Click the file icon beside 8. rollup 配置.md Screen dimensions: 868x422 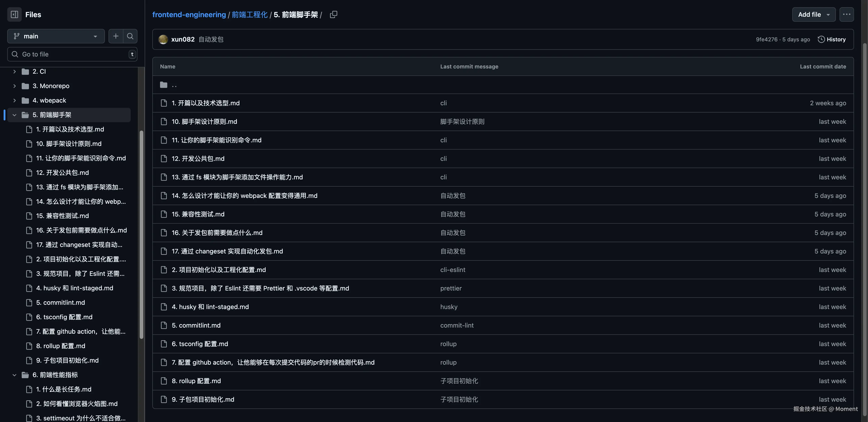164,381
